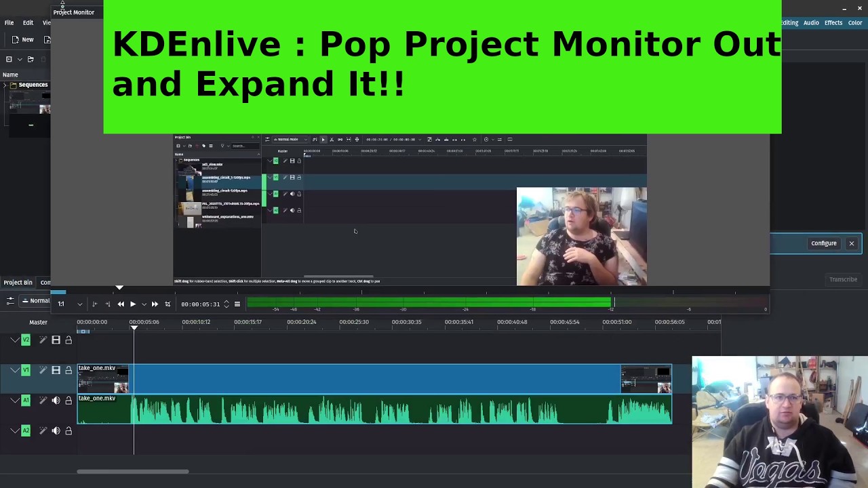This screenshot has height=488, width=868.
Task: Toggle V2 track video visibility
Action: [x=56, y=340]
